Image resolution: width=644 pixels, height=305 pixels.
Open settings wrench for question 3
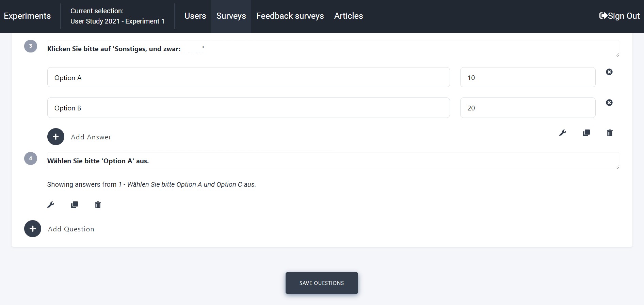coord(563,133)
